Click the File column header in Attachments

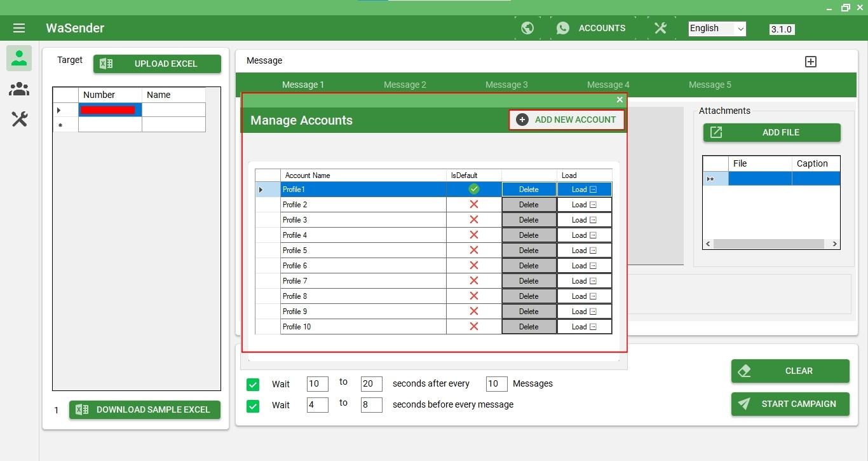(760, 163)
